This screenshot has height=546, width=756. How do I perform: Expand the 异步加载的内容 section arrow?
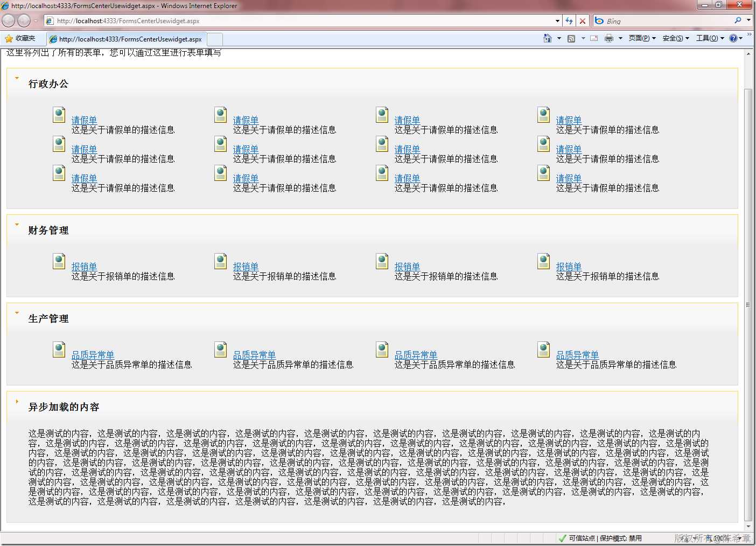click(17, 401)
